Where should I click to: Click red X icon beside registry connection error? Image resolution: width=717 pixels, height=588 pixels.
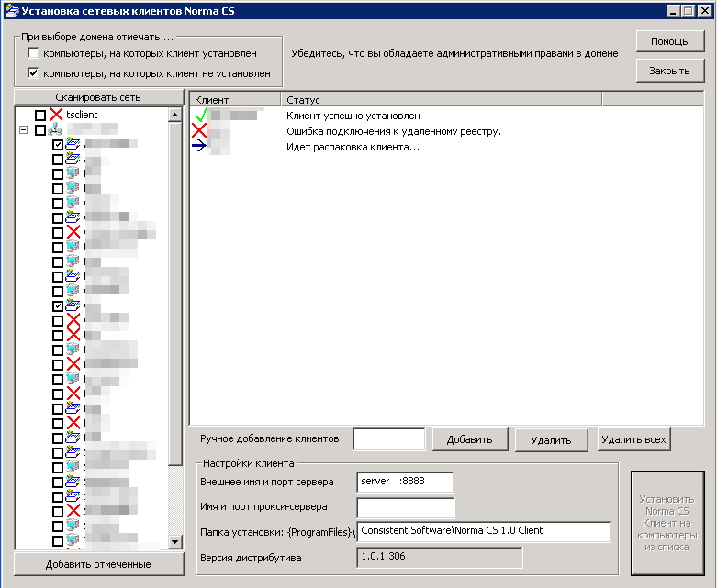[199, 130]
